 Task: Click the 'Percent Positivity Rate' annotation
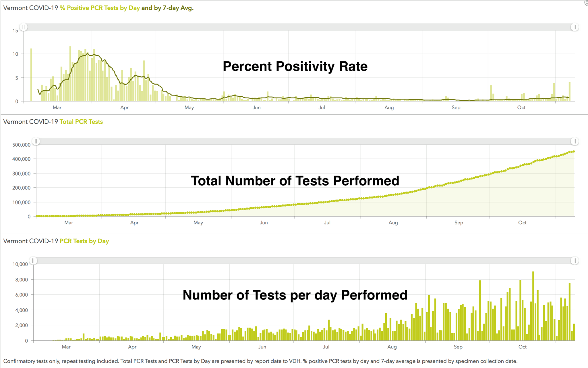pyautogui.click(x=295, y=66)
